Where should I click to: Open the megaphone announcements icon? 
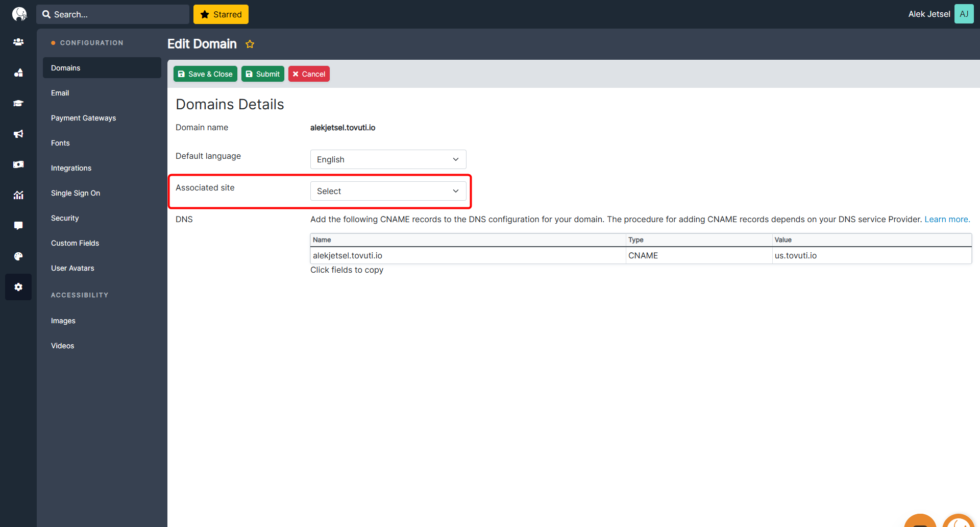coord(18,134)
